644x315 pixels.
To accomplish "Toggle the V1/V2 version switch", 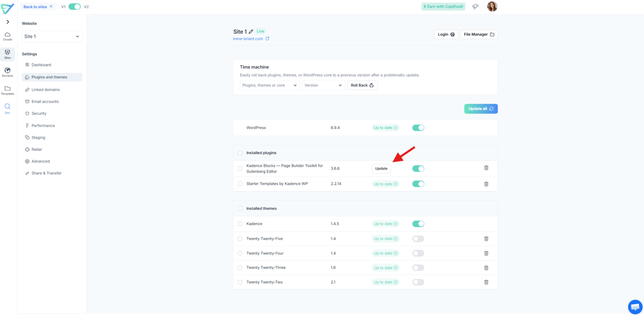I will click(74, 6).
